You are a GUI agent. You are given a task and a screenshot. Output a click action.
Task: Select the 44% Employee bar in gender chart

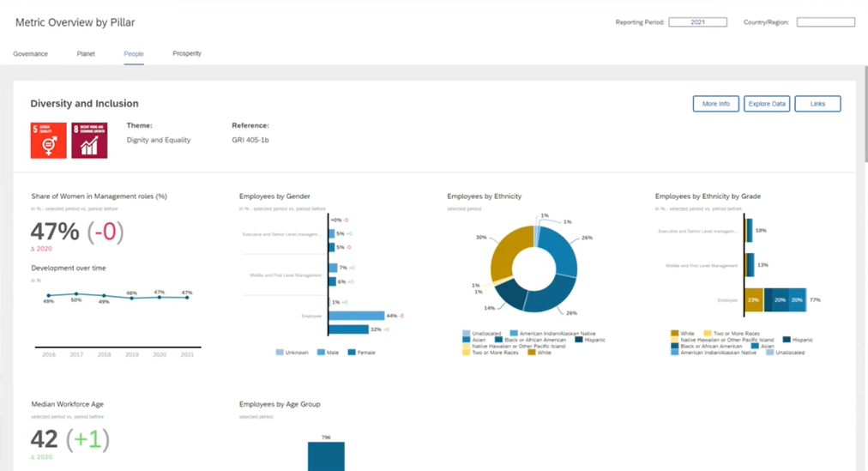pyautogui.click(x=356, y=316)
